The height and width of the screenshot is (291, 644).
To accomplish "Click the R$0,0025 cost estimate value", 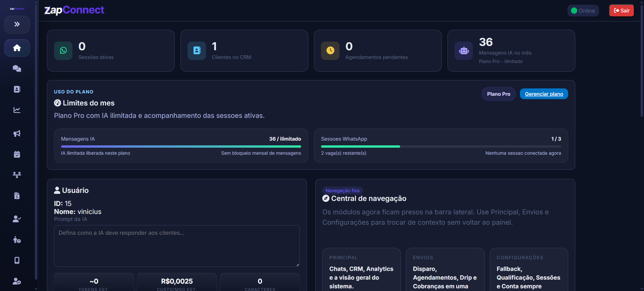I will (x=177, y=281).
